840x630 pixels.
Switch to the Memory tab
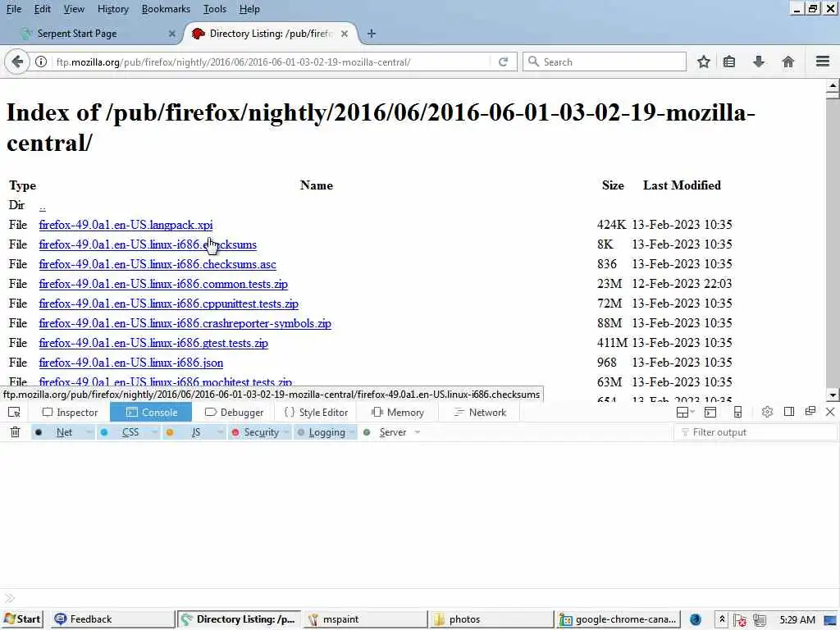pyautogui.click(x=398, y=412)
